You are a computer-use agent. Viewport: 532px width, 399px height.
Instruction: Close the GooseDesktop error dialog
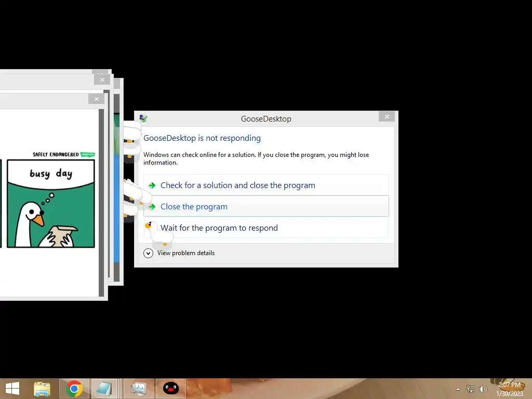[387, 117]
